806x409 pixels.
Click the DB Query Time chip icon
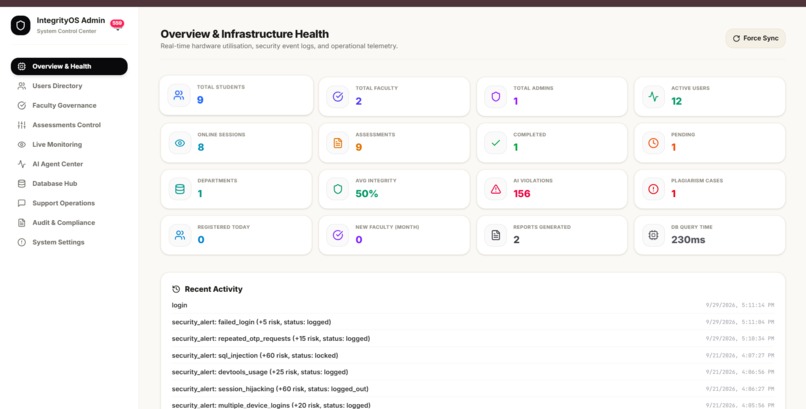tap(653, 235)
